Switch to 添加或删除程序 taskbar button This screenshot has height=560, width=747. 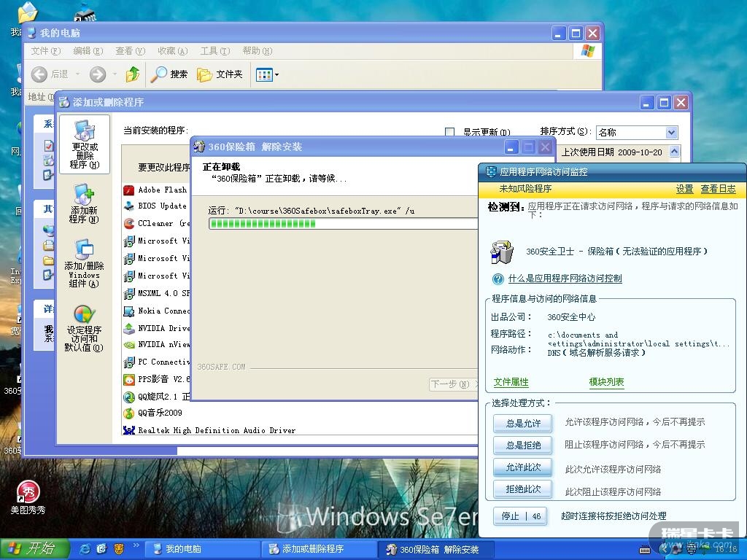(x=318, y=549)
